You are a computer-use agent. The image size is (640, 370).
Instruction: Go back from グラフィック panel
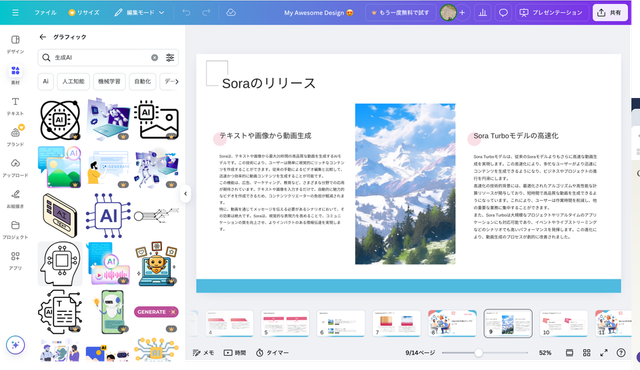[42, 37]
